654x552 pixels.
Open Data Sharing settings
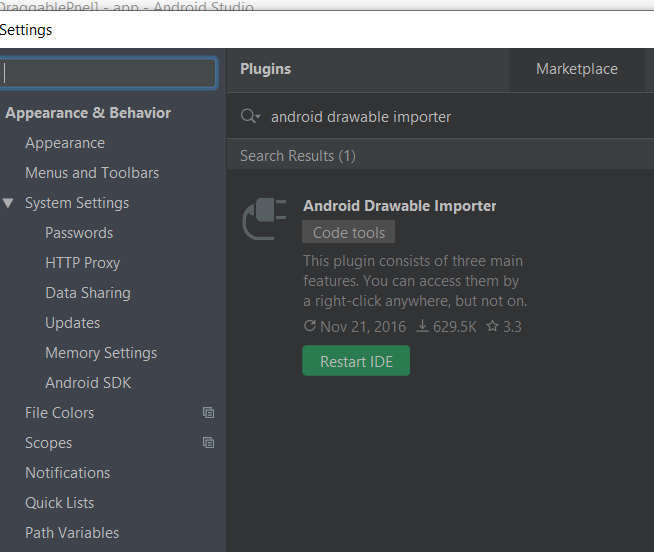pyautogui.click(x=88, y=293)
